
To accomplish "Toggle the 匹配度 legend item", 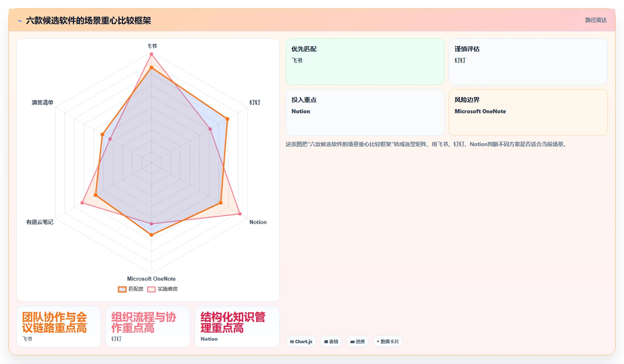I will [130, 289].
